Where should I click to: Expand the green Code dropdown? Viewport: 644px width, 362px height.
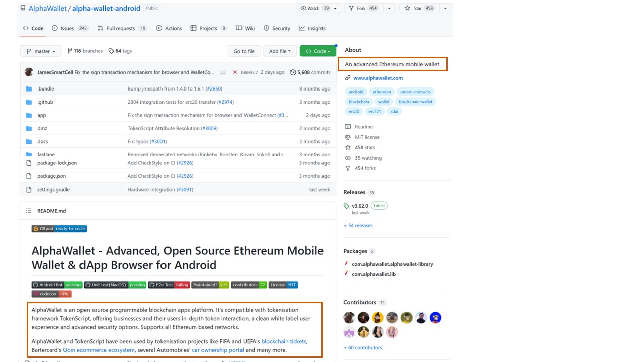click(318, 51)
